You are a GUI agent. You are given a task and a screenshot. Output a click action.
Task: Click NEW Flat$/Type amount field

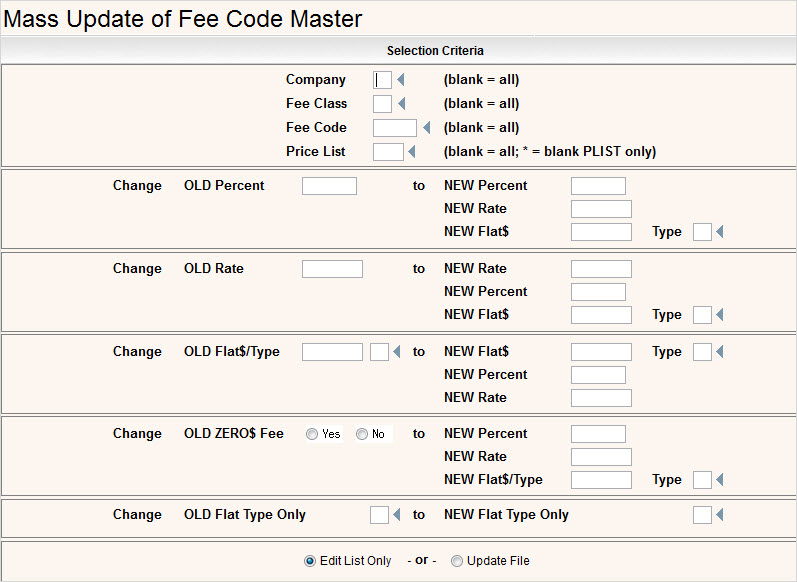coord(601,480)
